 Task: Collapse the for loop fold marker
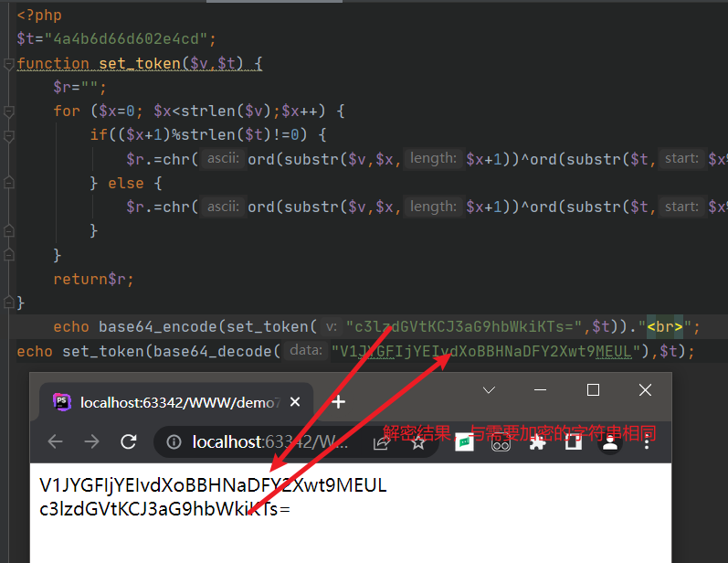point(8,112)
